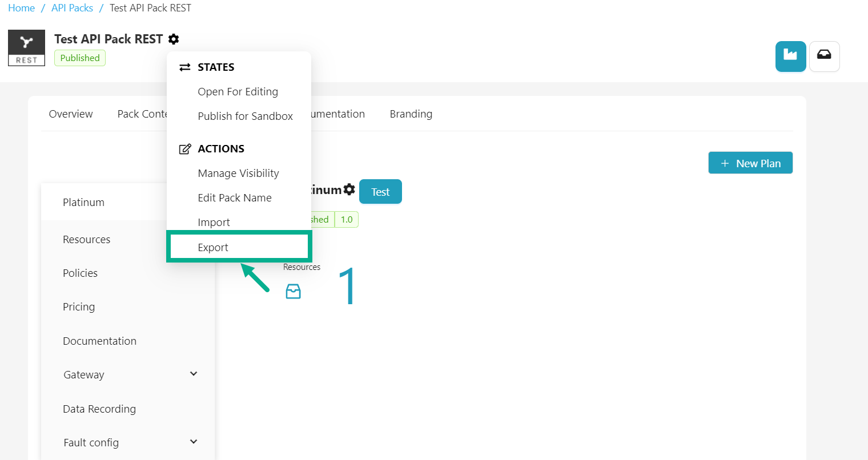This screenshot has height=460, width=868.
Task: Choose Import in the actions menu
Action: click(214, 223)
